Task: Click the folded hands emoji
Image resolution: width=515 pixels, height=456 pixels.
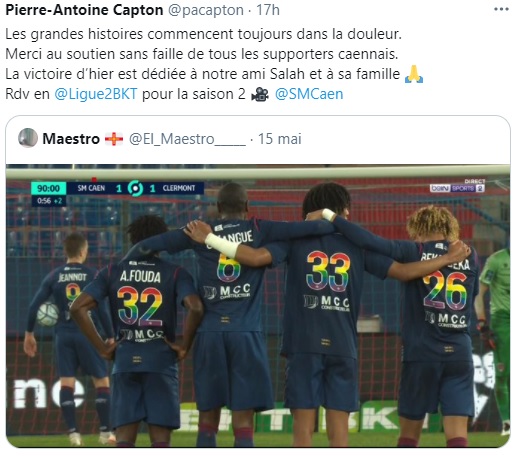Action: (x=414, y=74)
